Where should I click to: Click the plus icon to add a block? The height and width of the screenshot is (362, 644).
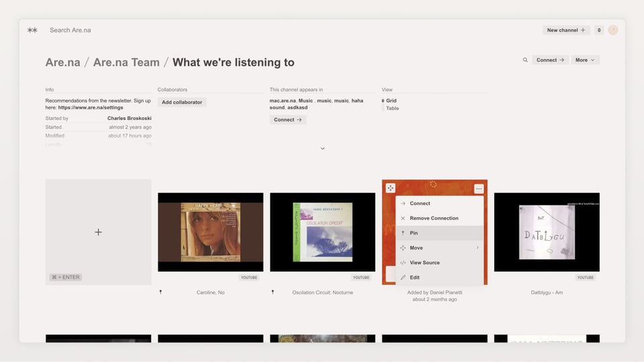[99, 232]
